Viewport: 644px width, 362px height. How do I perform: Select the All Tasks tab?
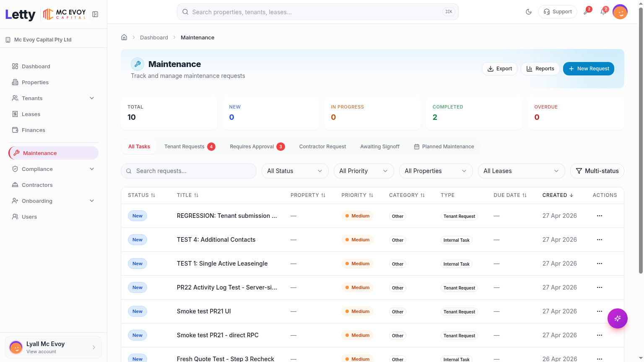tap(139, 147)
